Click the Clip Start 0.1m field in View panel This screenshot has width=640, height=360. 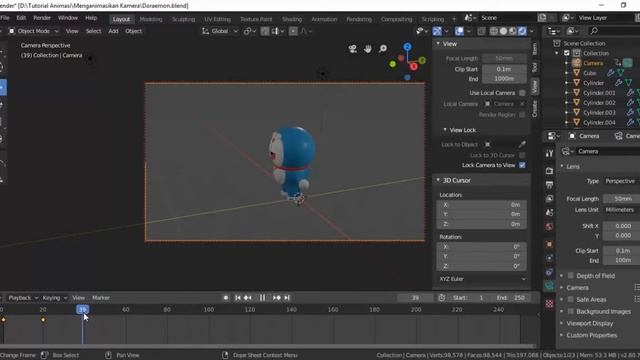pyautogui.click(x=504, y=69)
